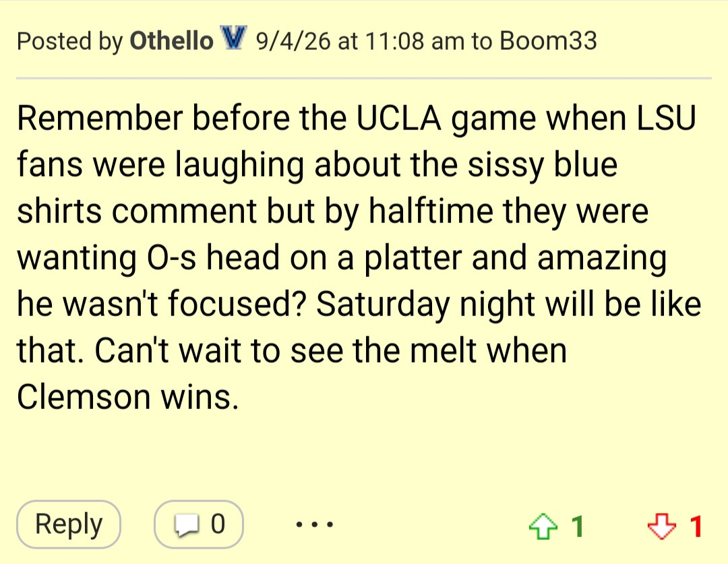The width and height of the screenshot is (728, 564).
Task: Click the Reply button
Action: tap(69, 524)
